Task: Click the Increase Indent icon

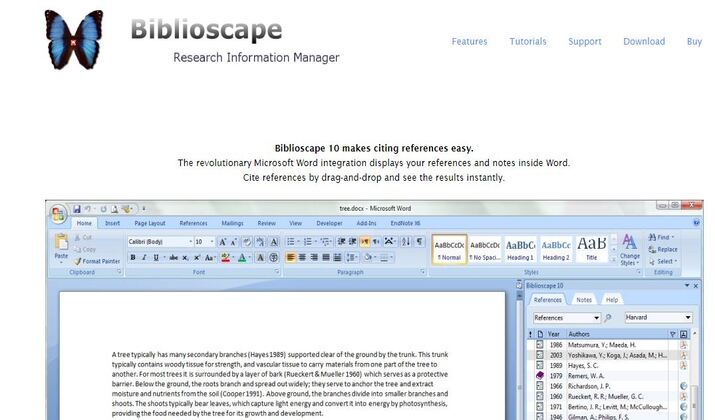Action: pos(352,242)
